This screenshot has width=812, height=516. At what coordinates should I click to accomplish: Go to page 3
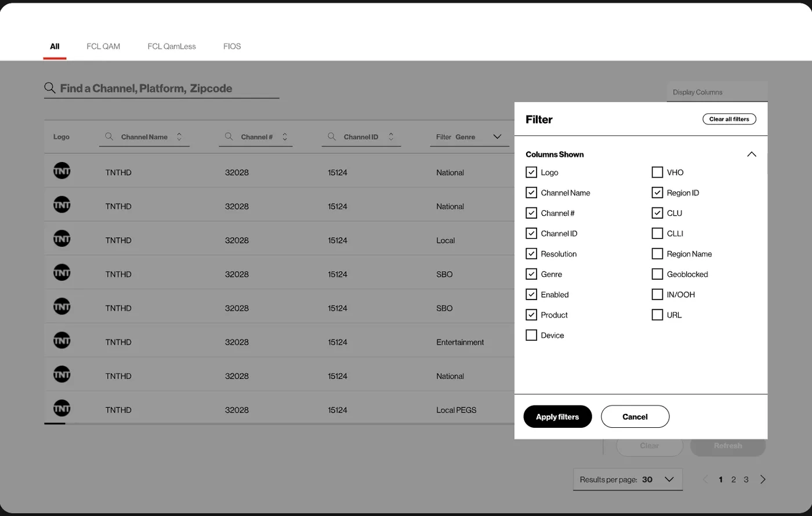pyautogui.click(x=746, y=479)
